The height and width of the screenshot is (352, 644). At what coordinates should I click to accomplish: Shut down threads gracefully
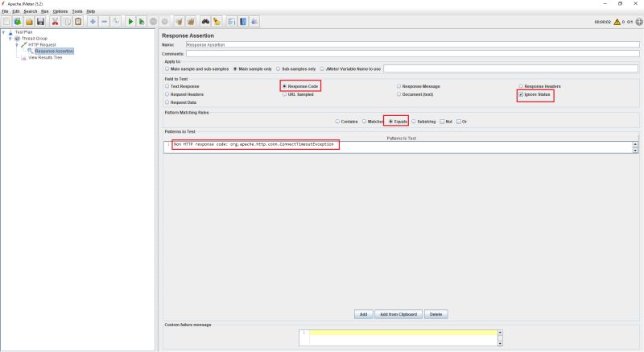pyautogui.click(x=165, y=22)
